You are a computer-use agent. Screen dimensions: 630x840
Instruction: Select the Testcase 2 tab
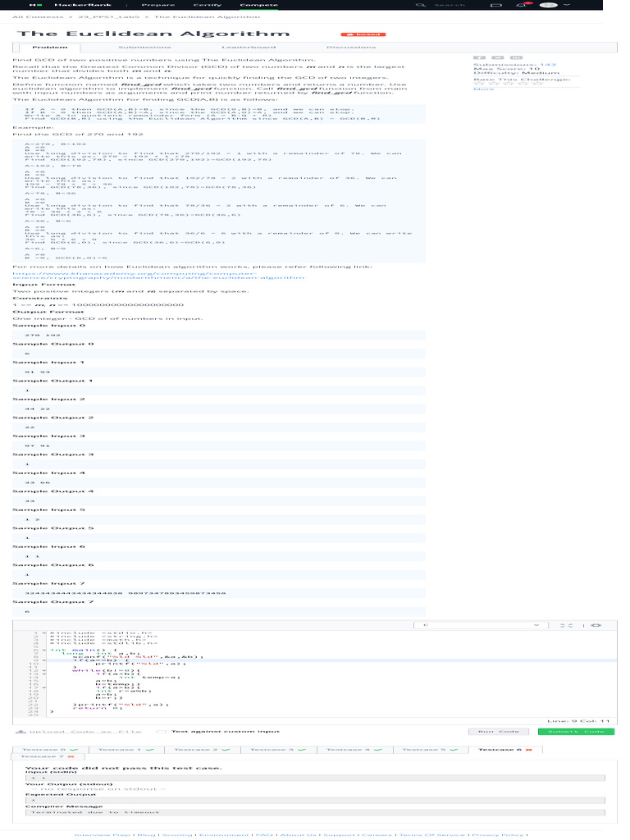(203, 750)
